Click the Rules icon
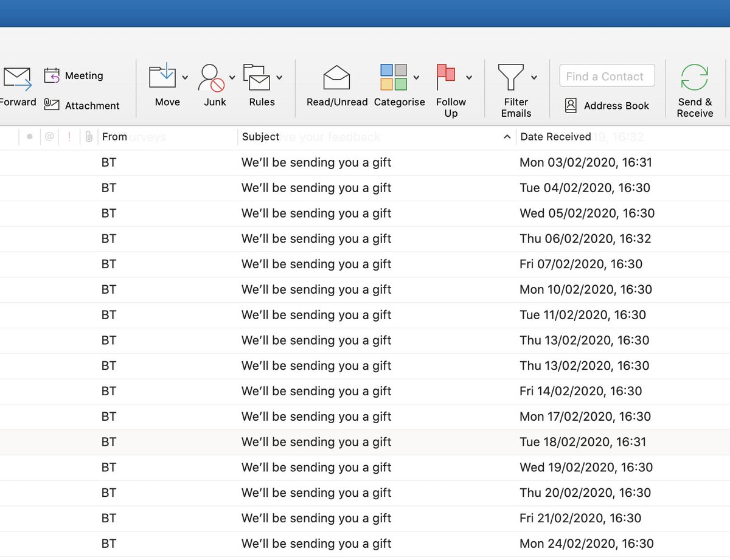The width and height of the screenshot is (730, 560). pos(257,77)
